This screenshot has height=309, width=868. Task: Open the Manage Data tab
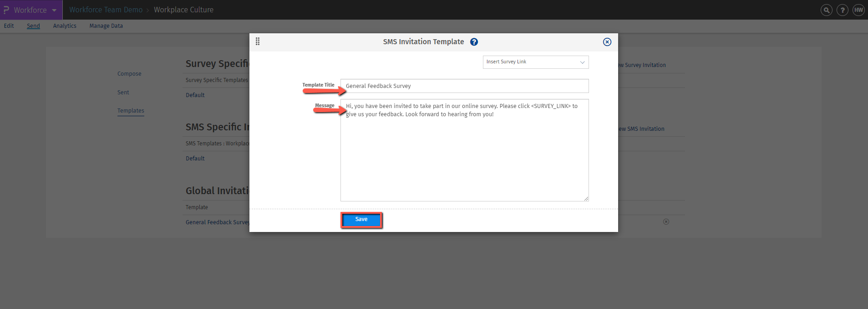(106, 26)
